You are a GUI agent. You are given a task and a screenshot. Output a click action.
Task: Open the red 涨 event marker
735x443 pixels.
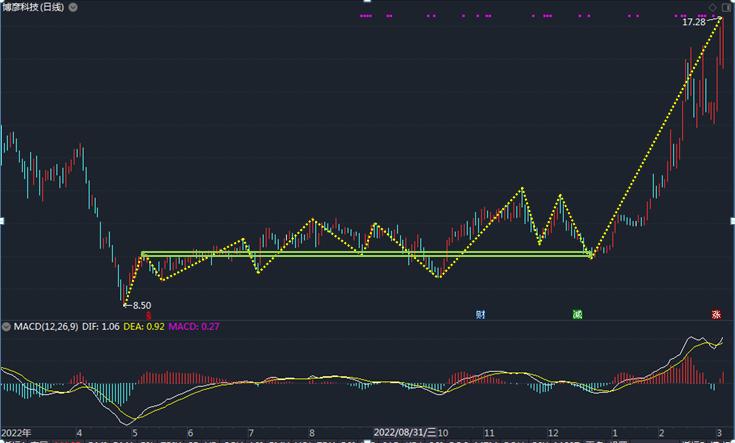[x=716, y=315]
